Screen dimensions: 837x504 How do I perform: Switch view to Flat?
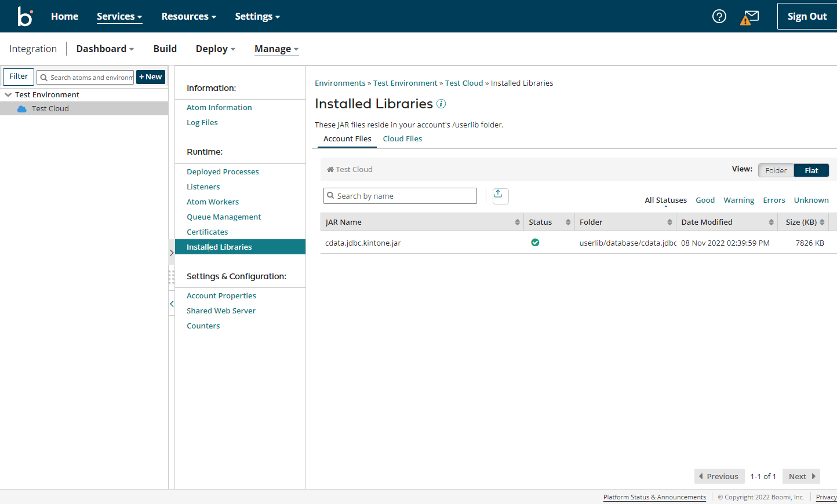click(x=811, y=170)
